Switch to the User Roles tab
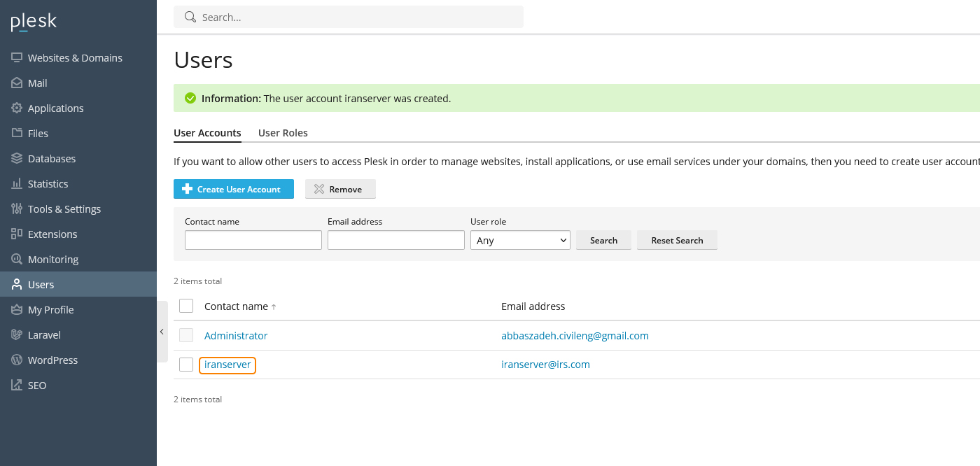 coord(283,133)
